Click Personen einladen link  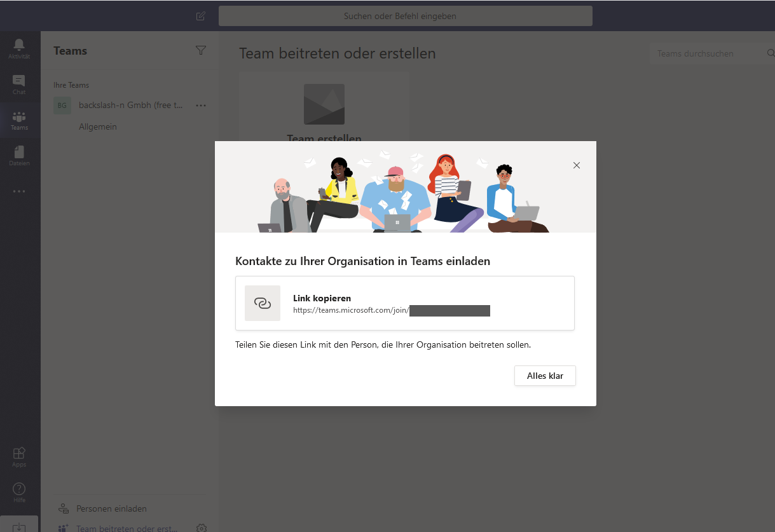[x=111, y=508]
